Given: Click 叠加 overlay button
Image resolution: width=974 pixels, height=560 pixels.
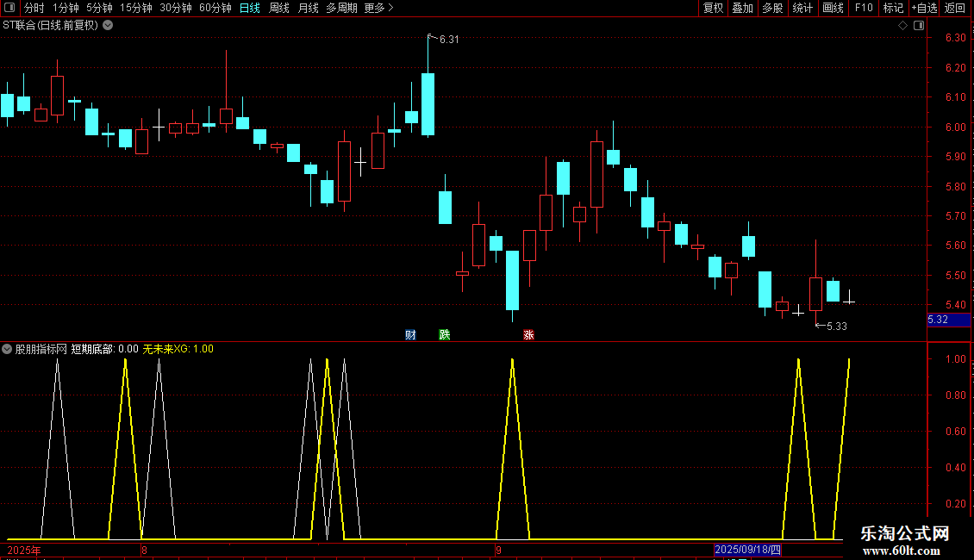Looking at the screenshot, I should [742, 8].
